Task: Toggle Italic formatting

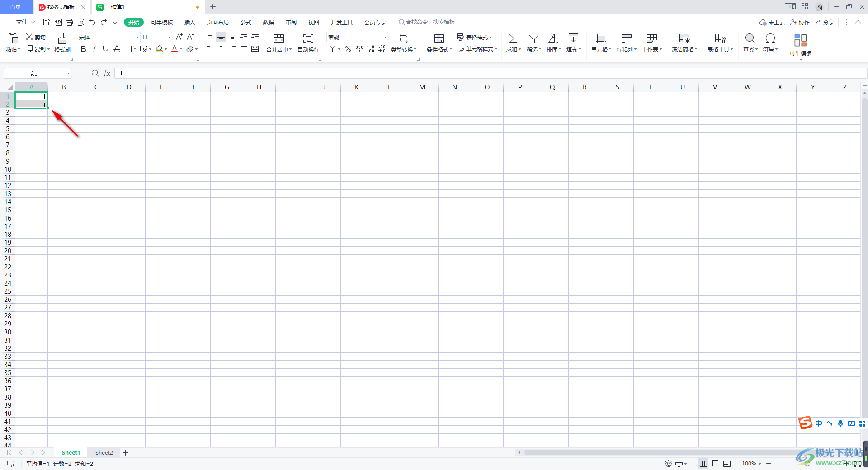Action: pos(94,49)
